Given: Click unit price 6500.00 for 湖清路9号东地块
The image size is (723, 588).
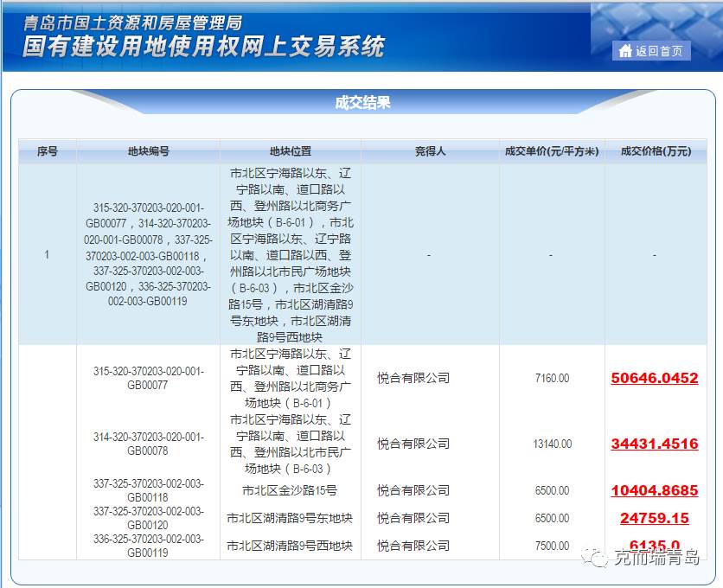Looking at the screenshot, I should pyautogui.click(x=552, y=518).
